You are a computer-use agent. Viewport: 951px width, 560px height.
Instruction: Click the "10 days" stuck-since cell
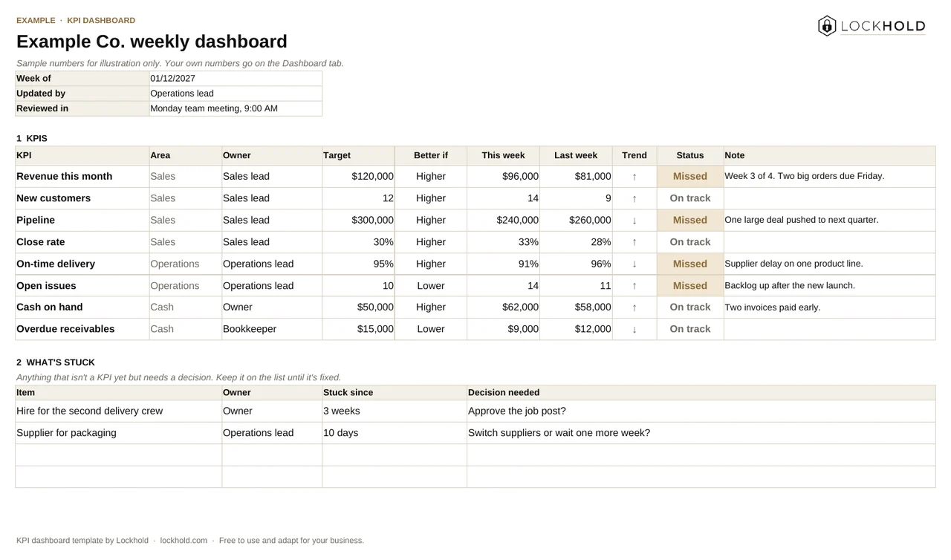pyautogui.click(x=395, y=433)
